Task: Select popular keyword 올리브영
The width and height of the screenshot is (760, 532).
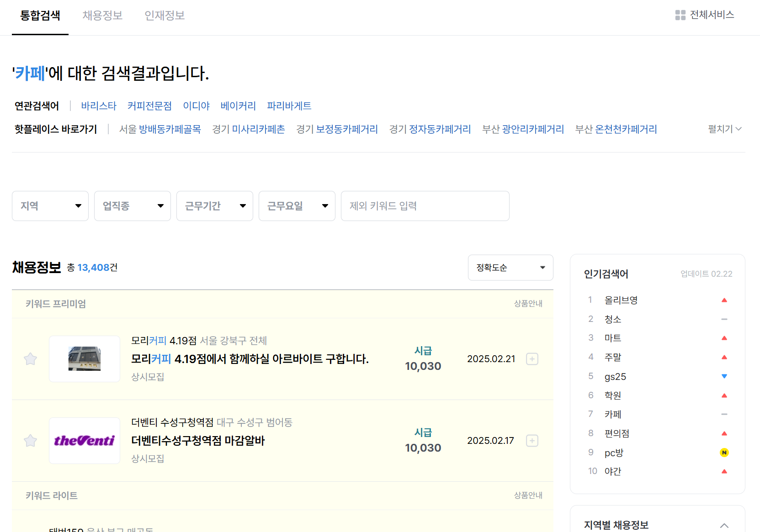Action: pyautogui.click(x=621, y=300)
